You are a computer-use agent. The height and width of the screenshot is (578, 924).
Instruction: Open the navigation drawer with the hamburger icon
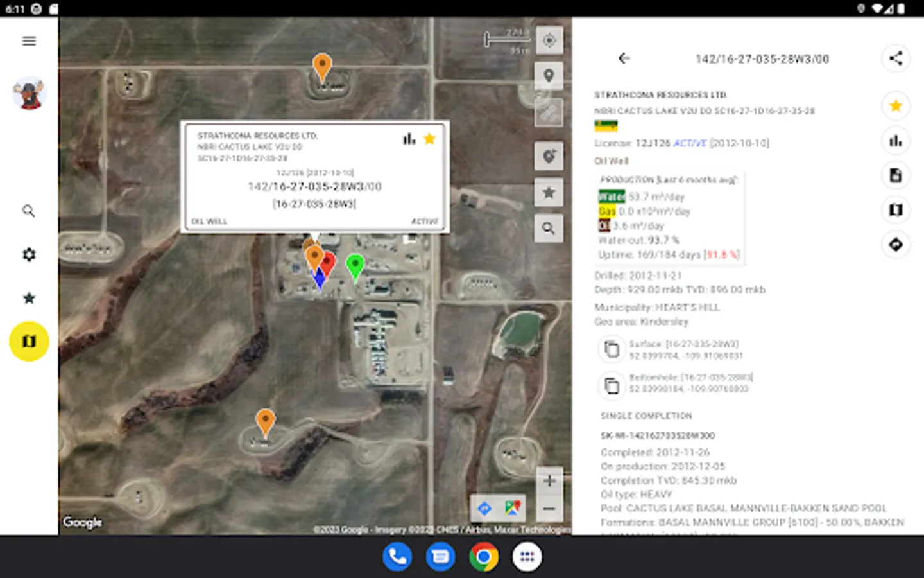(x=28, y=40)
